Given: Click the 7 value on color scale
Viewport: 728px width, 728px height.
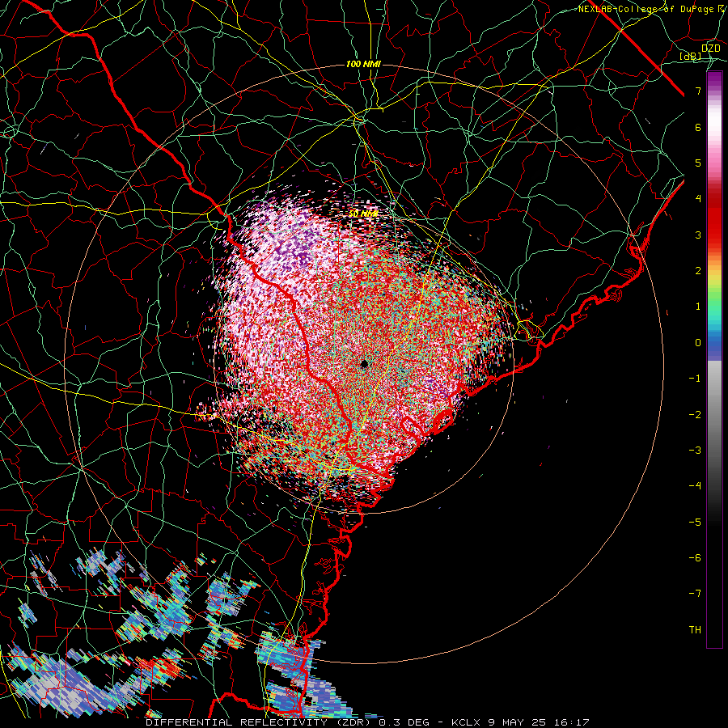Looking at the screenshot, I should 698,91.
